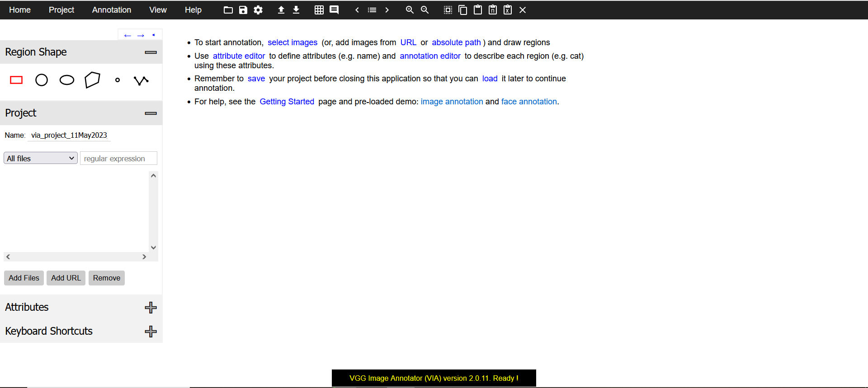Go to previous image in toolbar
The image size is (868, 388).
(x=357, y=10)
